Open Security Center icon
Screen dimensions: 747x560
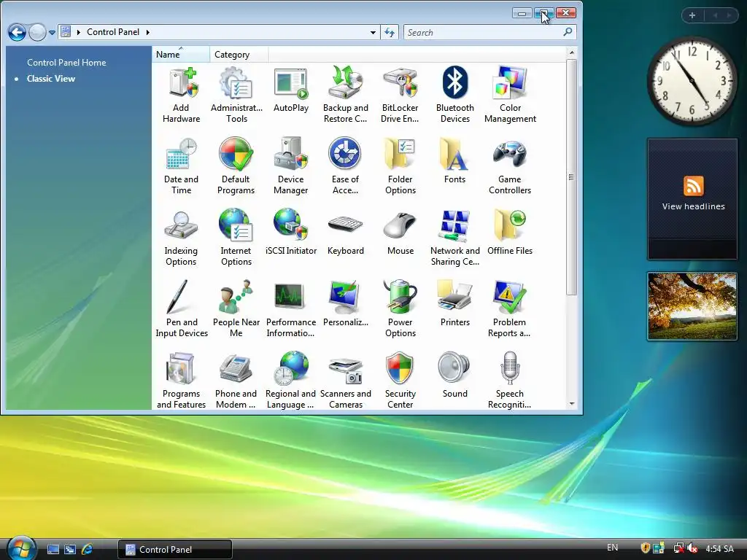click(400, 381)
